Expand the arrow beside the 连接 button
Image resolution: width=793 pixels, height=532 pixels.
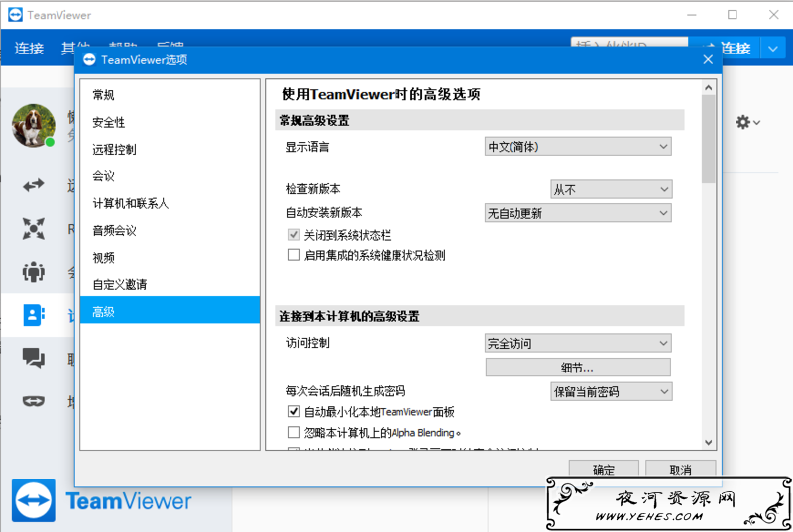pos(773,49)
